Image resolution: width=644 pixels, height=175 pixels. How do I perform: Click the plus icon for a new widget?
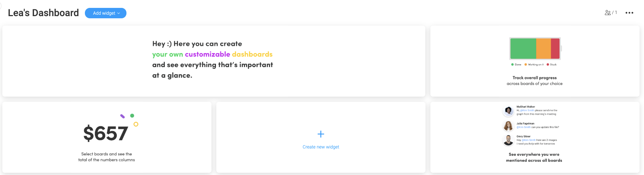tap(321, 134)
